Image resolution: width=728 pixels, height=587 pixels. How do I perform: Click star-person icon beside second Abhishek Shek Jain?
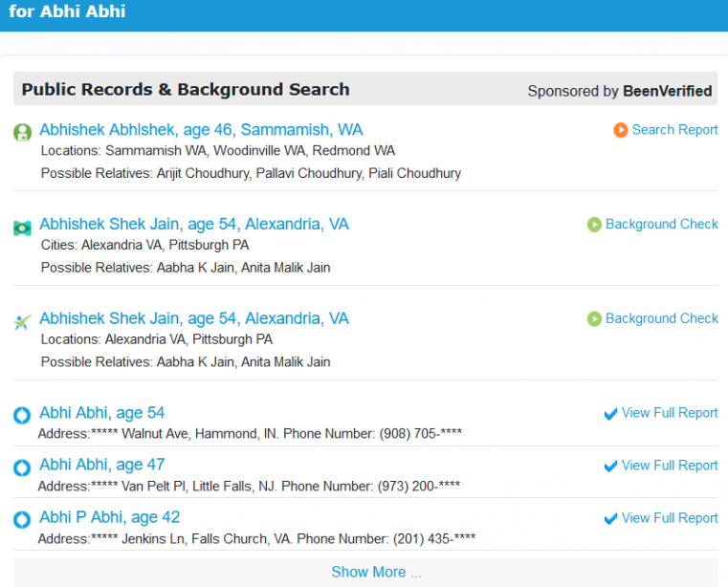click(23, 322)
